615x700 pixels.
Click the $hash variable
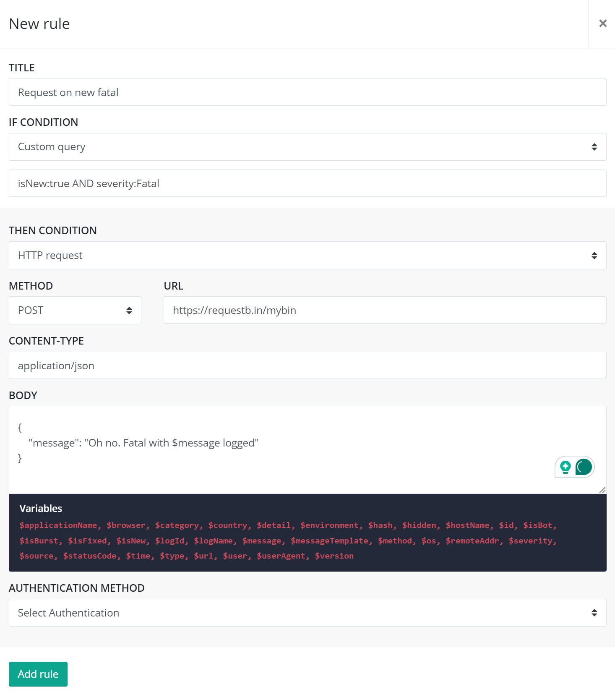pos(380,525)
